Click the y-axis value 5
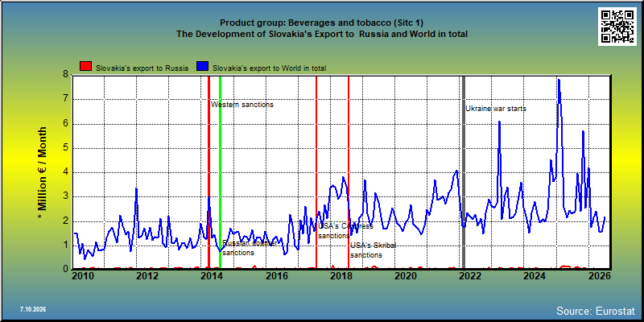644x322 pixels. click(65, 148)
